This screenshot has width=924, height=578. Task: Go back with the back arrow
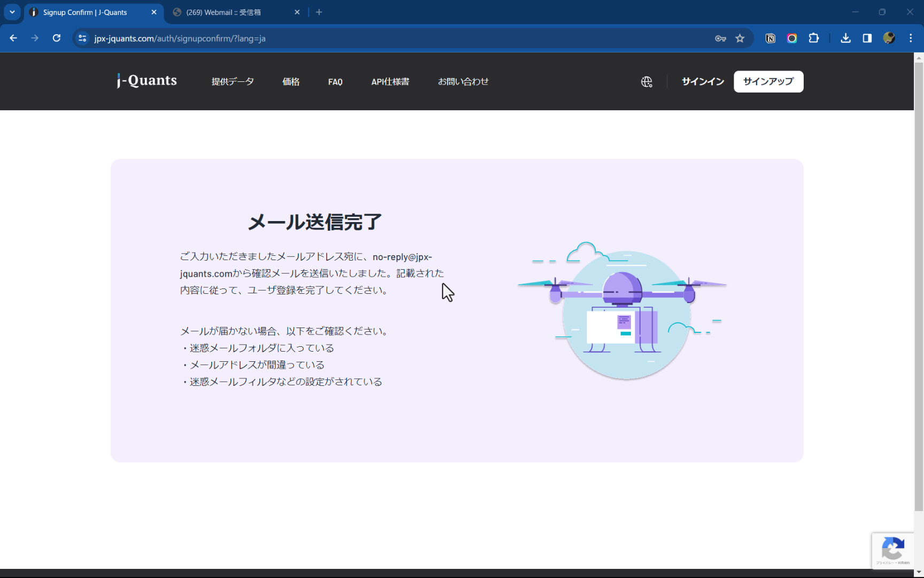point(13,38)
